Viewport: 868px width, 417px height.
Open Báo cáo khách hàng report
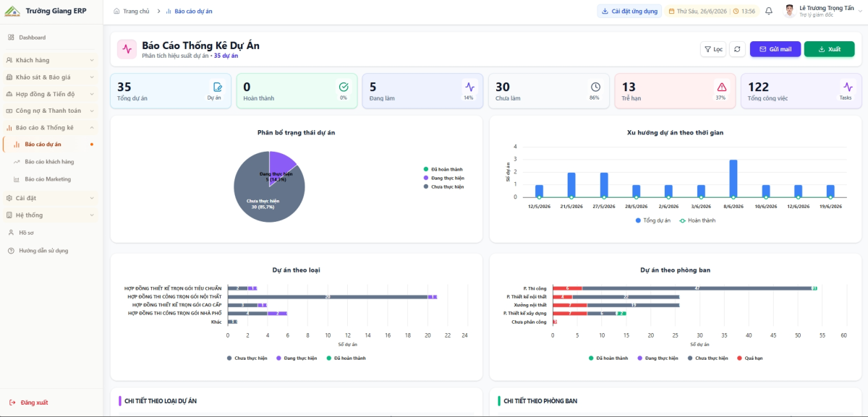tap(49, 162)
